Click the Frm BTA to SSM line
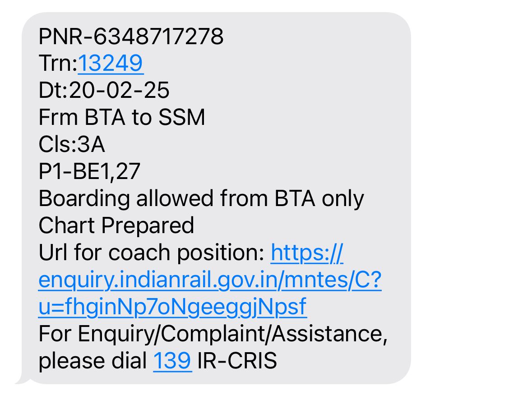Viewport: 532px width, 404px height. click(x=122, y=117)
